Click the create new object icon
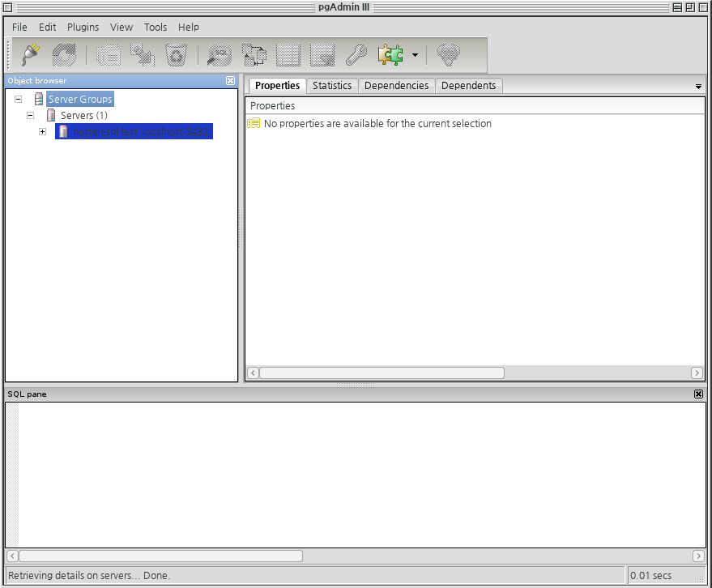712x588 pixels. pyautogui.click(x=142, y=55)
